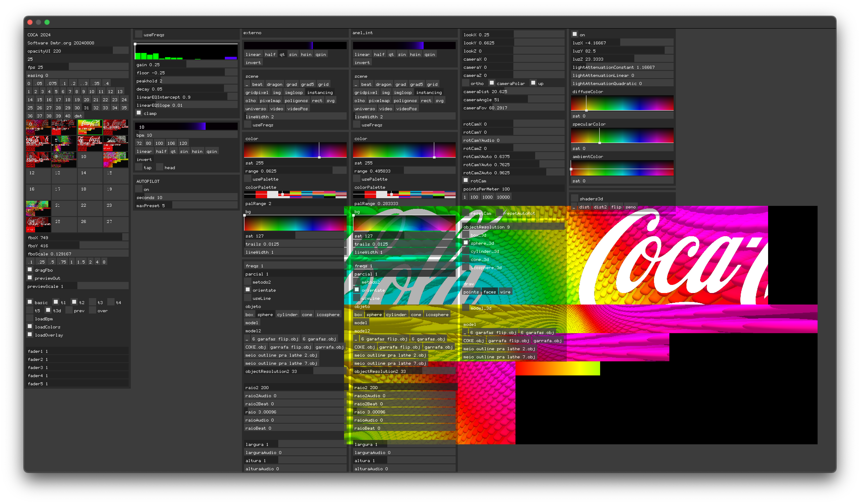Load preset thumbnail number 24
Screen dimensions: 860x504
38,225
